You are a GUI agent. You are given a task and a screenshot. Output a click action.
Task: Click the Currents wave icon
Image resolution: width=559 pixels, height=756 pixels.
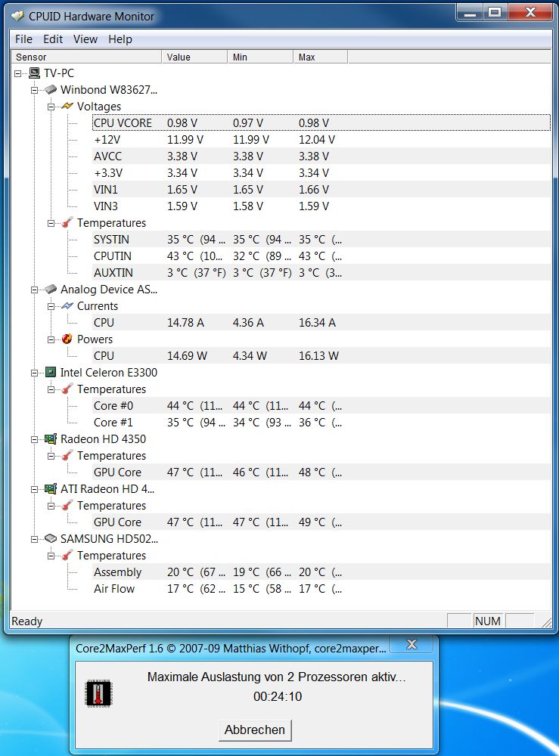point(67,305)
